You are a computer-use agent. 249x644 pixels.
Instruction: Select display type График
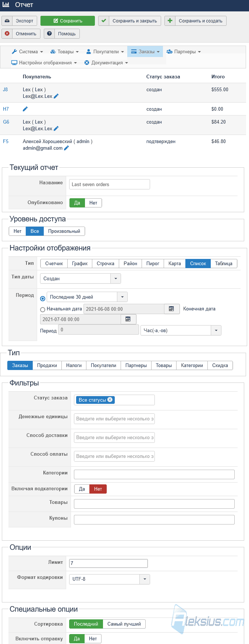tap(80, 263)
